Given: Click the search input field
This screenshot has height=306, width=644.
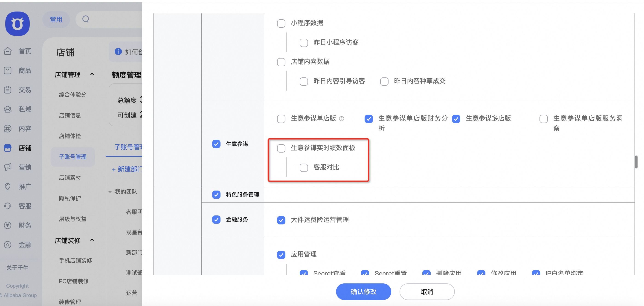Looking at the screenshot, I should tap(109, 19).
